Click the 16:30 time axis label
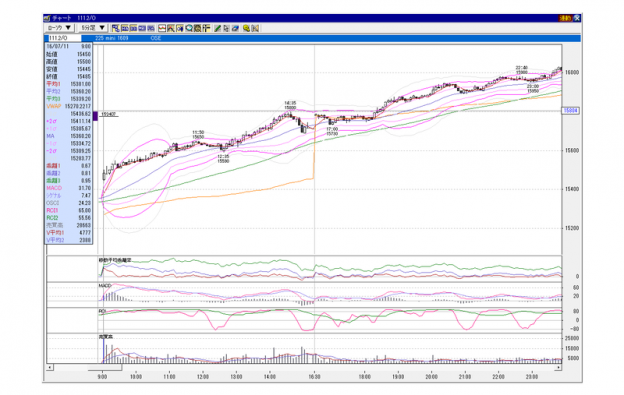This screenshot has height=395, width=624. (314, 376)
